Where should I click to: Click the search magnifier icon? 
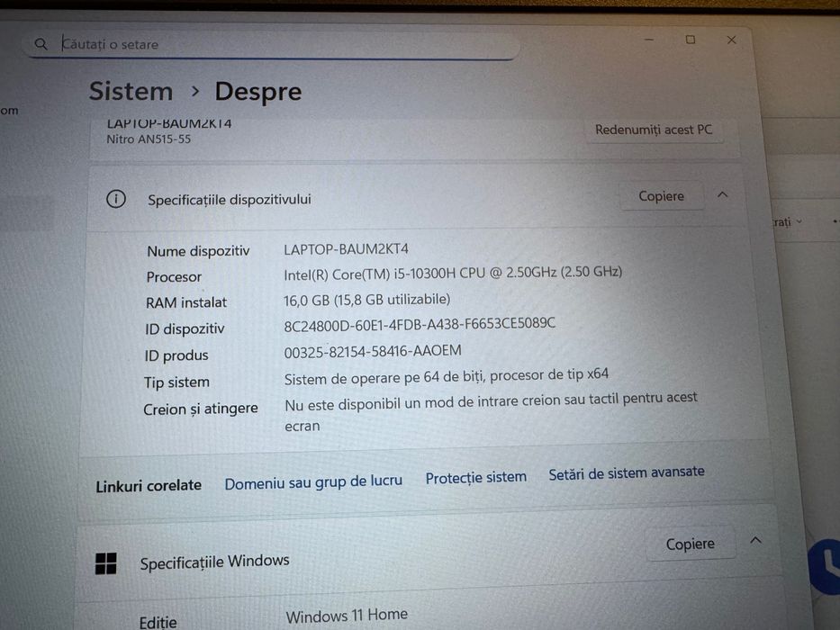[x=41, y=44]
